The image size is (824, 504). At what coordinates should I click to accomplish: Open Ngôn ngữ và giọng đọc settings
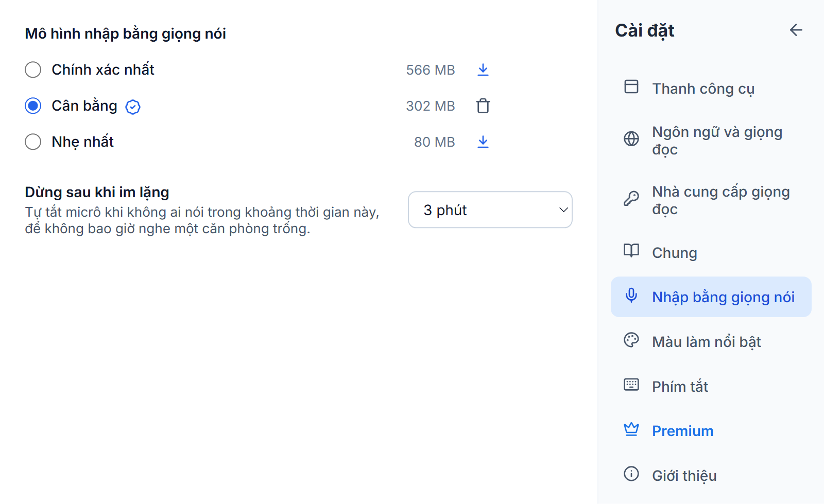(711, 141)
